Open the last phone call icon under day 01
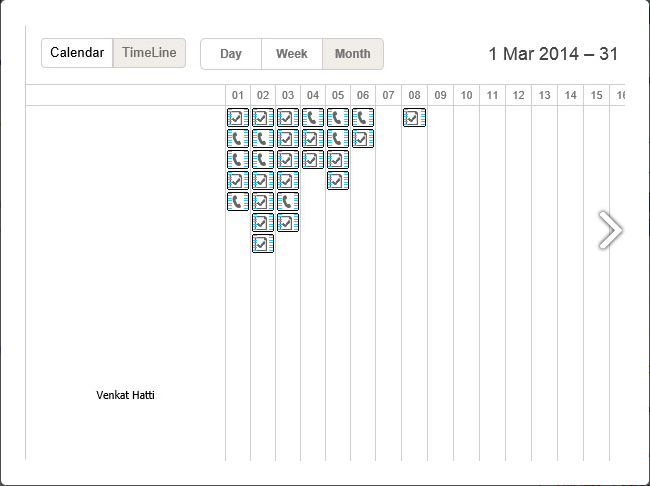 coord(238,202)
